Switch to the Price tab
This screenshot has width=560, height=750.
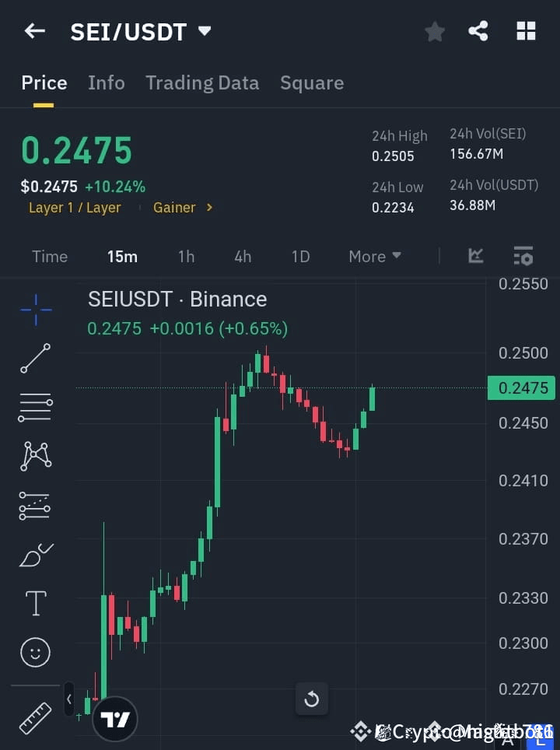(x=44, y=83)
